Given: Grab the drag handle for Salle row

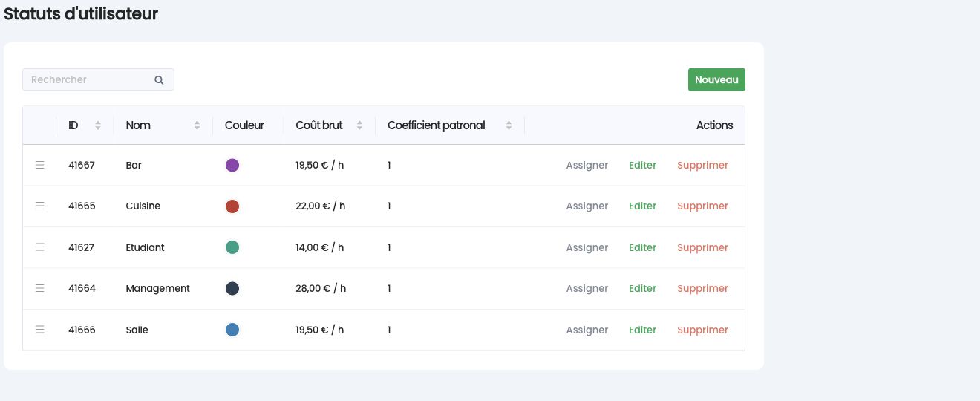Looking at the screenshot, I should click(x=40, y=330).
